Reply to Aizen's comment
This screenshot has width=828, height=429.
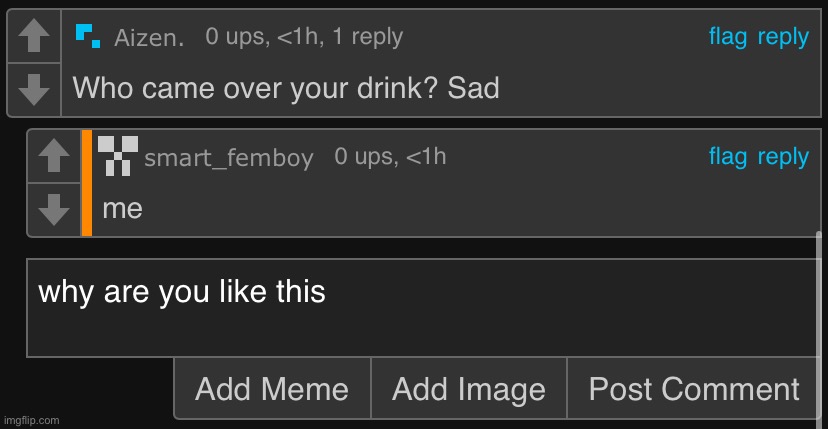(783, 37)
